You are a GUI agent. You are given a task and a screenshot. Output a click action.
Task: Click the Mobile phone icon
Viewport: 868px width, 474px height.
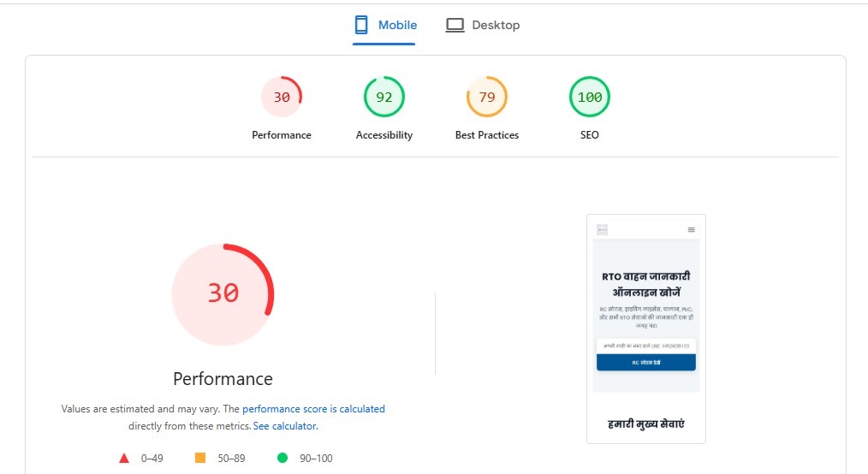(361, 25)
